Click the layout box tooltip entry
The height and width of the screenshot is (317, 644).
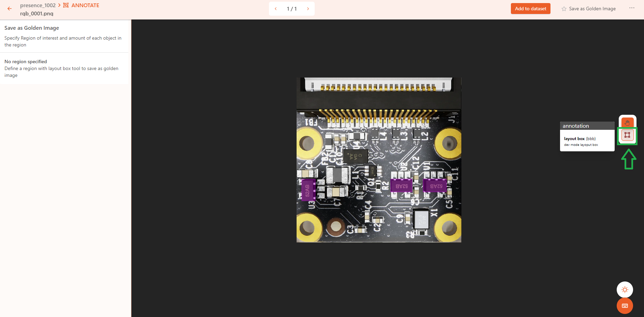(587, 141)
